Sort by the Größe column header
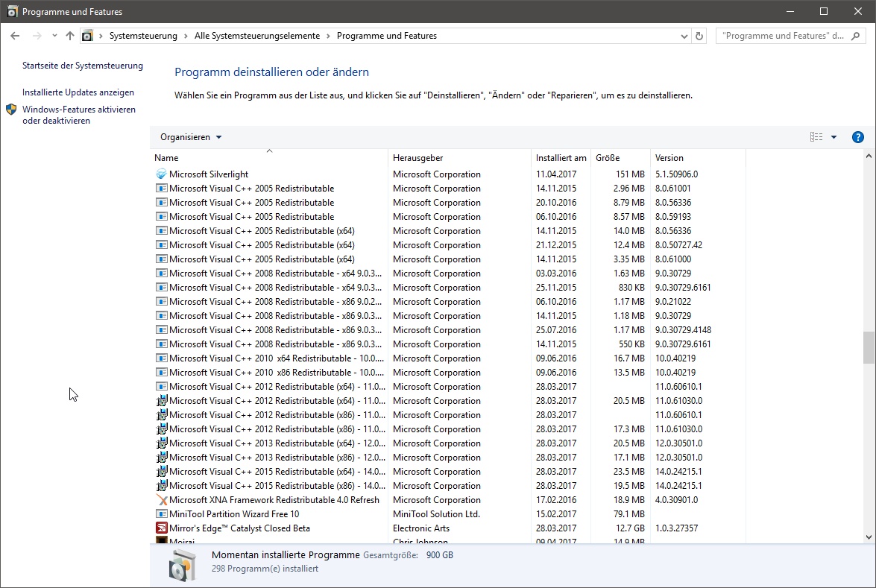876x588 pixels. point(621,158)
